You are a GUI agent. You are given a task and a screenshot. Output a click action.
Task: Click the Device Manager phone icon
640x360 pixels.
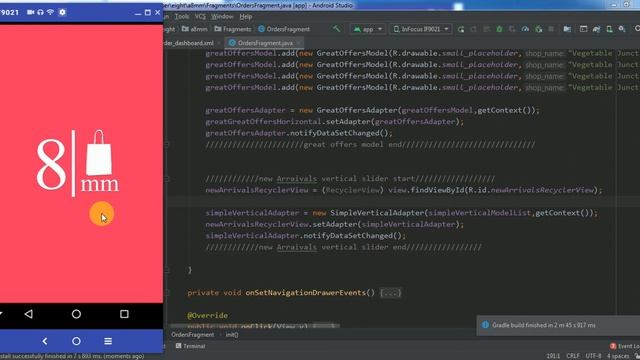(609, 29)
